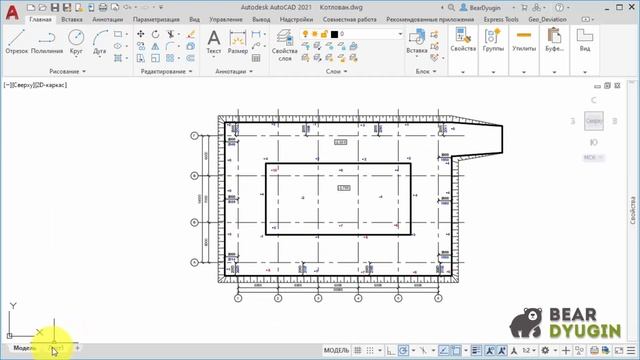Toggle ortho mode in status bar
640x360 pixels.
coord(391,350)
